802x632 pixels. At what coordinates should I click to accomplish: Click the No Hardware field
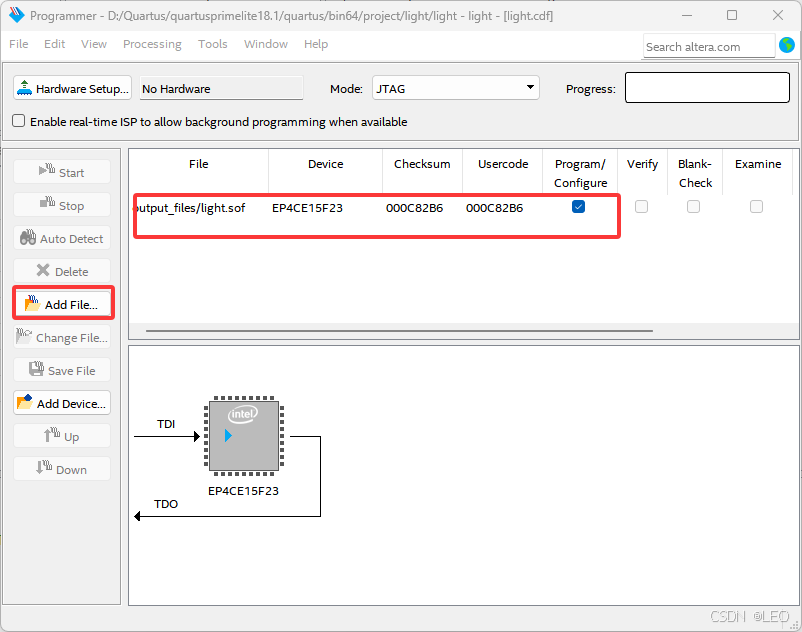(x=221, y=88)
